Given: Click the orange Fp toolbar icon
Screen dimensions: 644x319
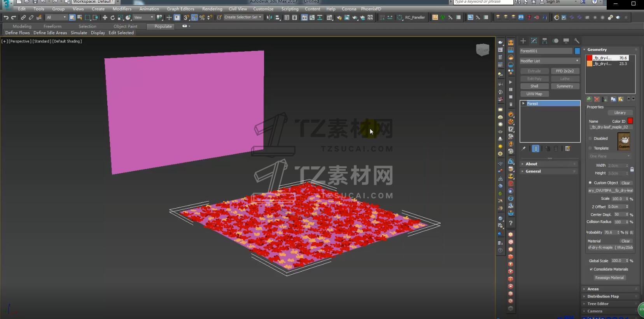Looking at the screenshot, I should tap(435, 17).
